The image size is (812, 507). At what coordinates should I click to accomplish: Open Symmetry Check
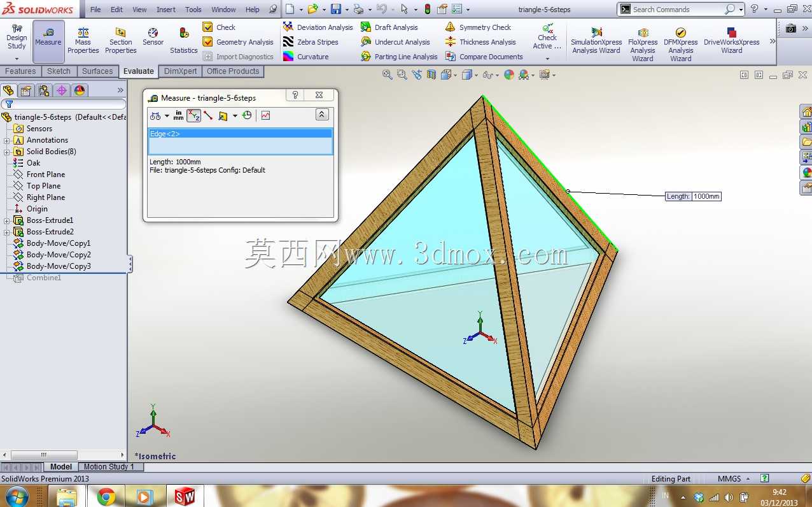tap(478, 27)
